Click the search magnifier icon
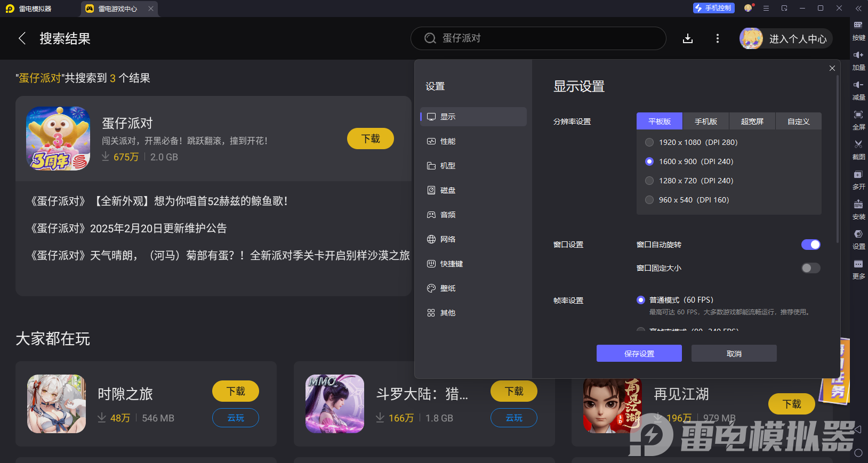868x463 pixels. click(x=430, y=38)
